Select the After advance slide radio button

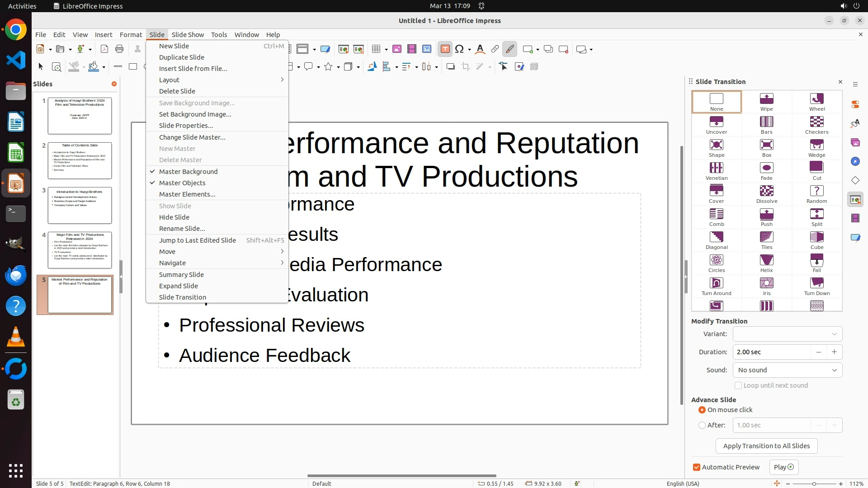(702, 425)
